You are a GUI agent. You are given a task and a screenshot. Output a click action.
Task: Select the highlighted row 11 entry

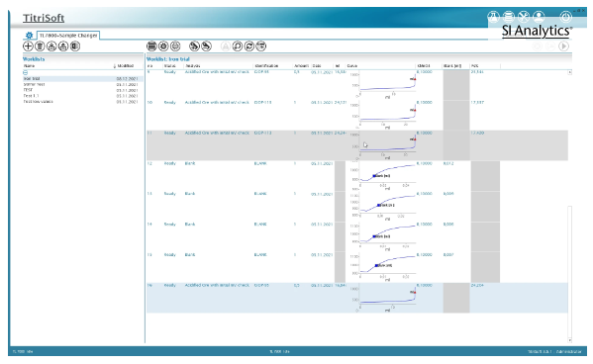(357, 145)
